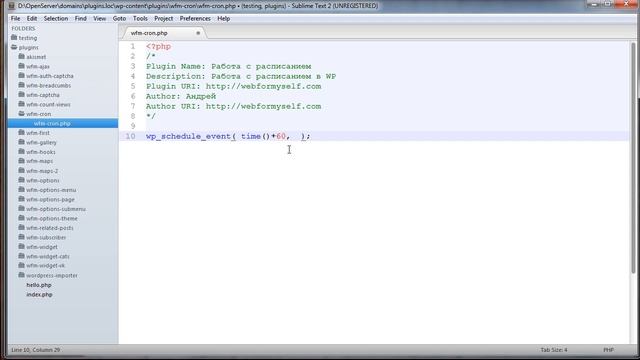The width and height of the screenshot is (640, 360).
Task: Place cursor on the <?php opening tag
Action: coord(158,47)
